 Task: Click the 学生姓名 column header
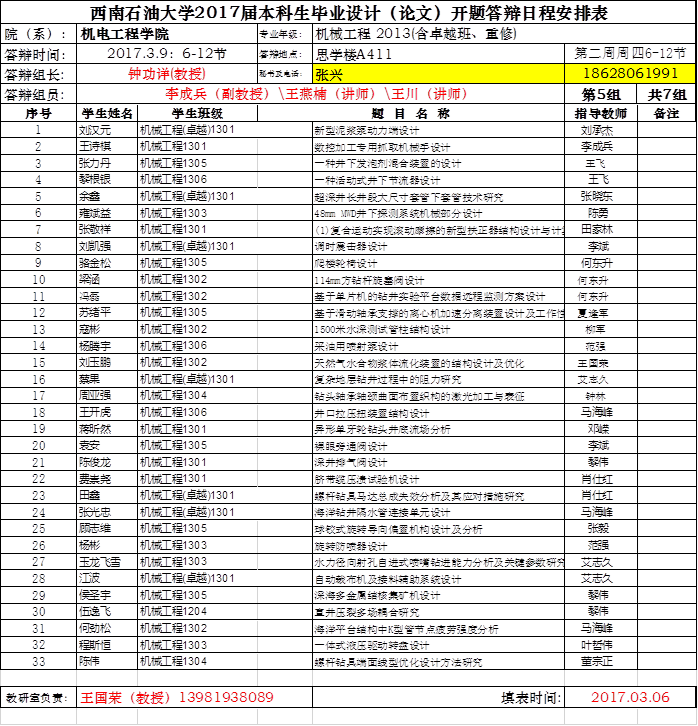click(106, 113)
